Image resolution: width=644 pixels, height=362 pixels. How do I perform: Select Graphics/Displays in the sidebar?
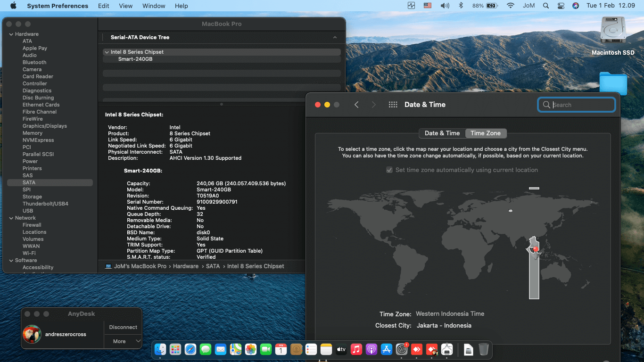45,126
